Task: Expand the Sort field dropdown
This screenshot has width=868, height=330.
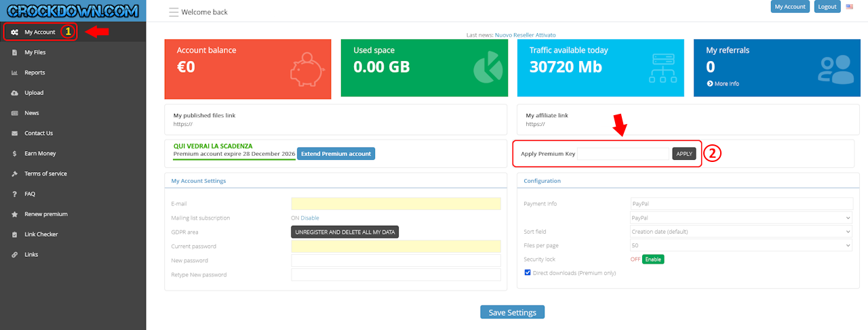Action: click(741, 232)
